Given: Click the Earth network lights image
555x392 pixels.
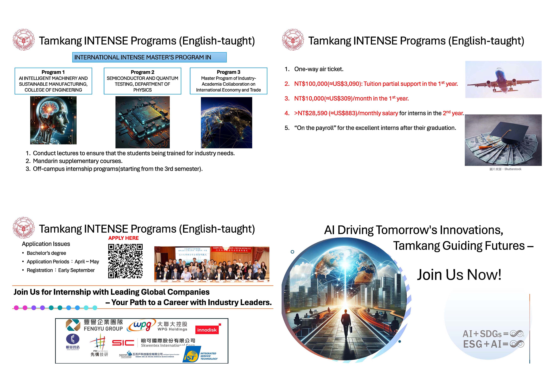Looking at the screenshot, I should [x=227, y=123].
